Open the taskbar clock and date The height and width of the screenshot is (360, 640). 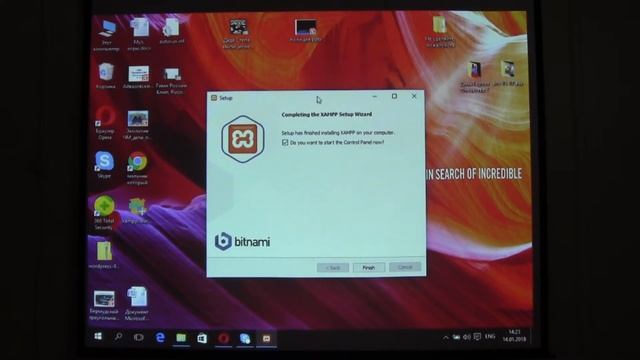coord(514,336)
